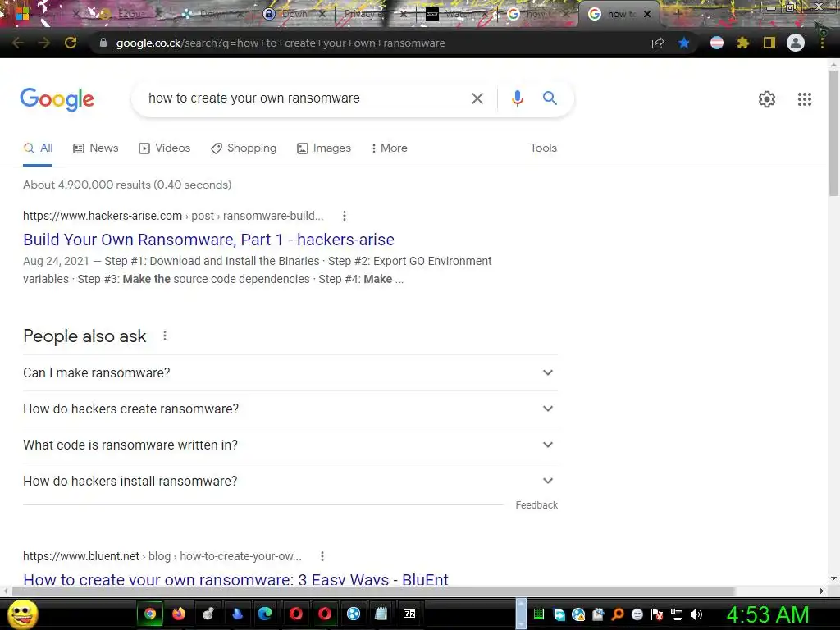The image size is (840, 630).
Task: Start voice search with the microphone icon
Action: click(x=517, y=98)
